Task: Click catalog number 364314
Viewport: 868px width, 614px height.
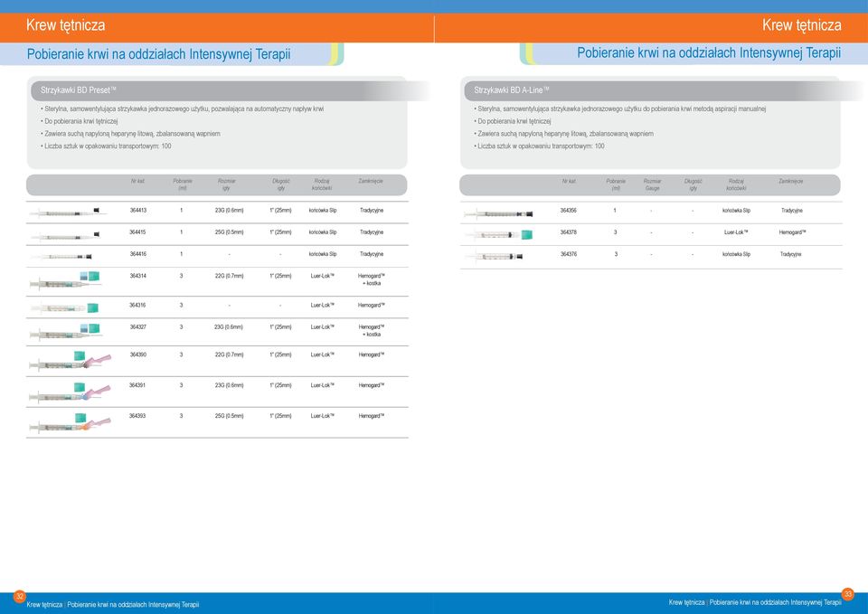Action: click(137, 275)
